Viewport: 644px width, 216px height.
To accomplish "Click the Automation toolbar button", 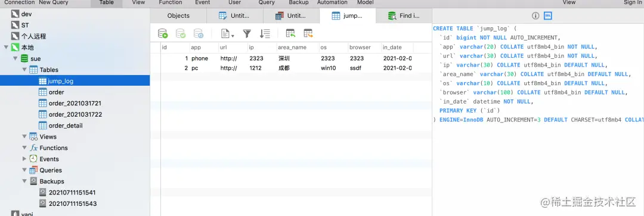I will pyautogui.click(x=332, y=2).
